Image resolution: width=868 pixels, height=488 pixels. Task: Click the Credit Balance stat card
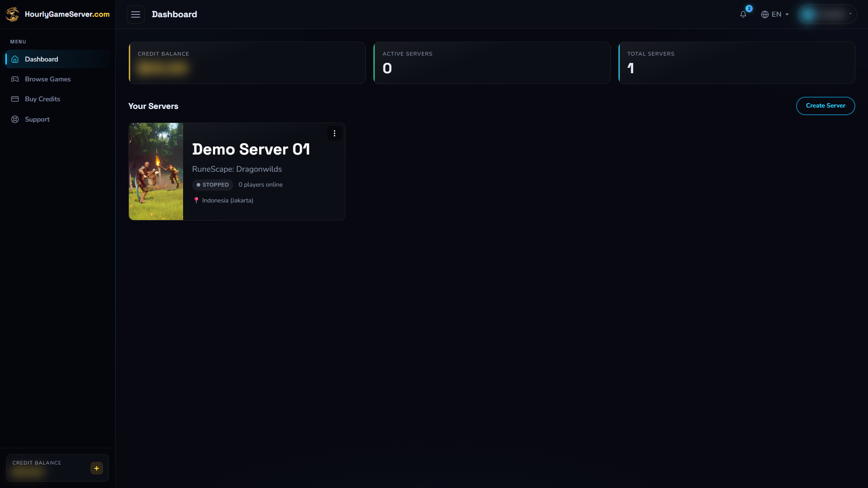pyautogui.click(x=247, y=63)
